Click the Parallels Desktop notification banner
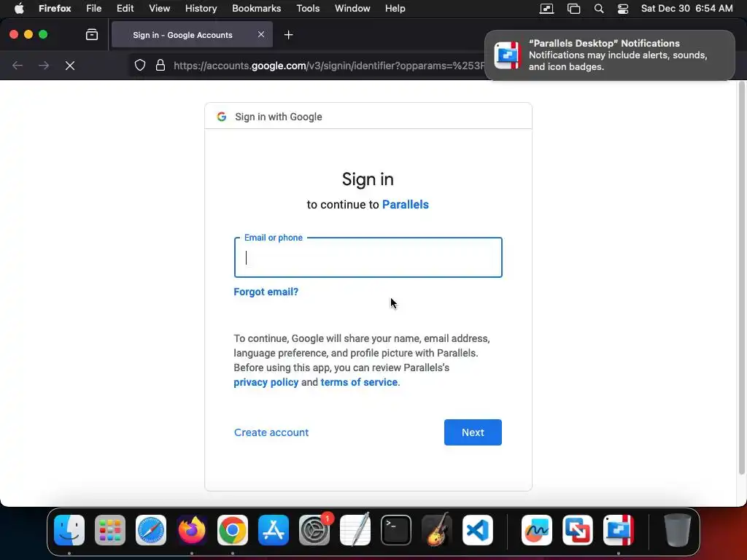Screen dimensions: 747x560 coord(610,55)
